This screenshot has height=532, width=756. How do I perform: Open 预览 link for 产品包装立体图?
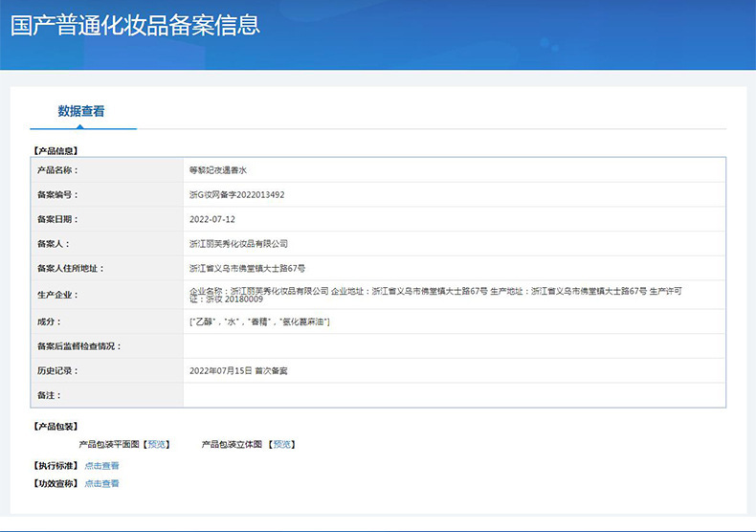coord(282,444)
